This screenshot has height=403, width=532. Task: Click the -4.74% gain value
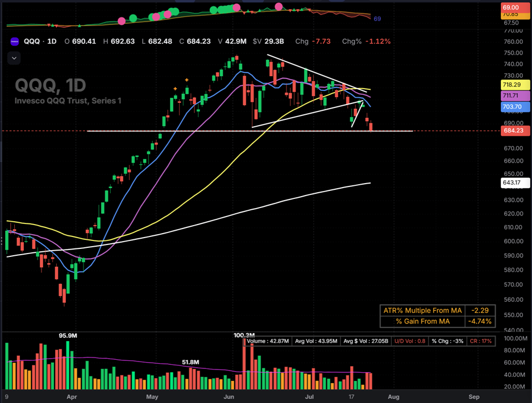pos(480,321)
